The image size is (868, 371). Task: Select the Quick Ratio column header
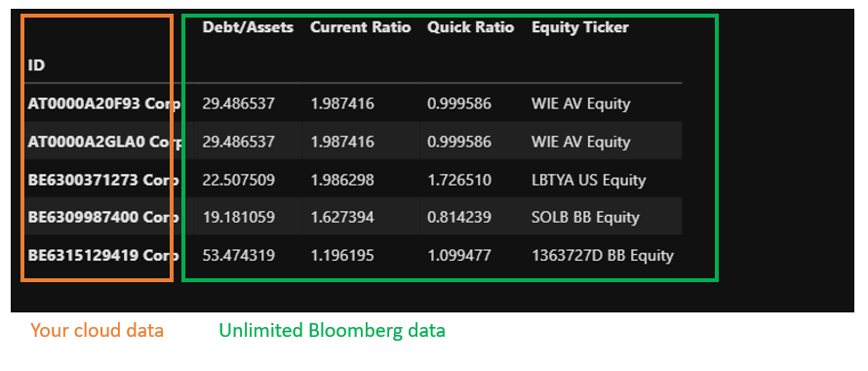point(470,27)
